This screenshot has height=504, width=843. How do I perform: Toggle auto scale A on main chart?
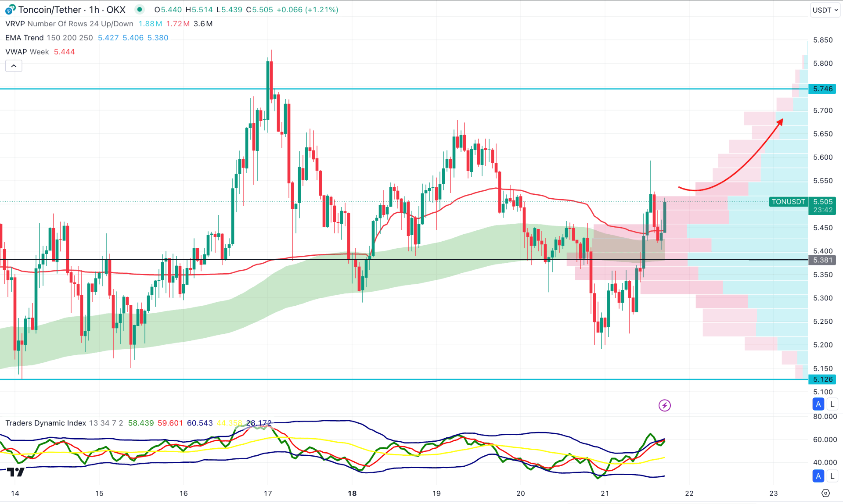point(818,404)
